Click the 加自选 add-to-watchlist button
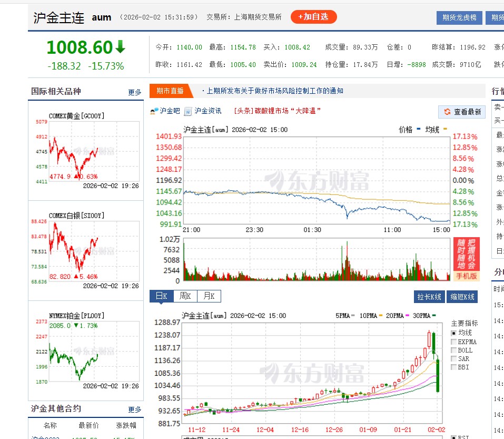Screen dimensions: 504x439 click(x=314, y=17)
